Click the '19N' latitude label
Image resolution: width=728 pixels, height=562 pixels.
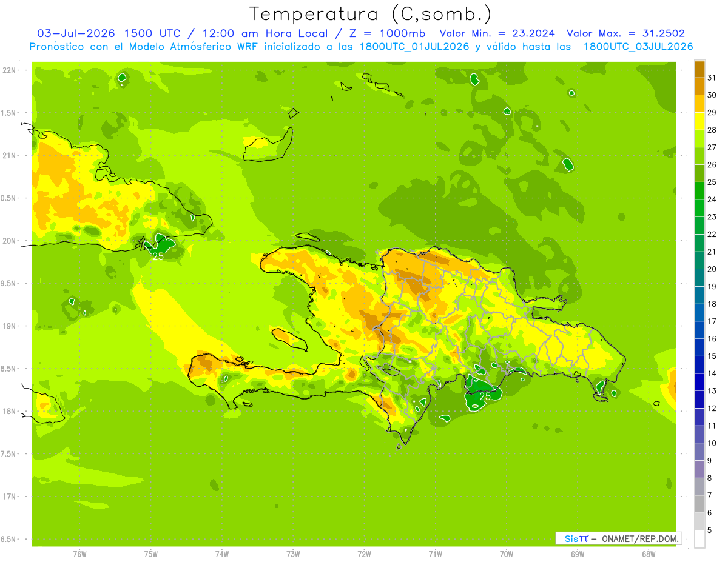tap(10, 326)
